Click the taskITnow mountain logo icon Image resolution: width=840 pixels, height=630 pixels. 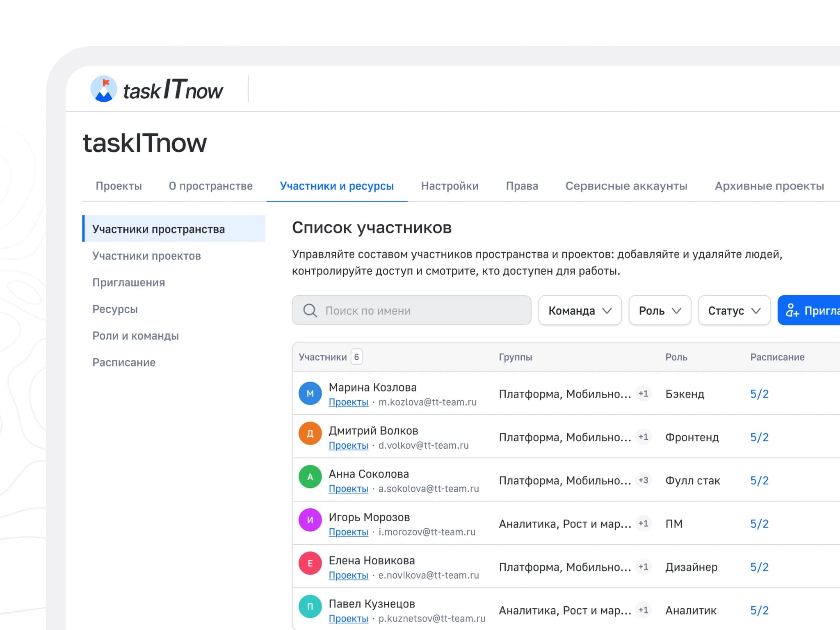click(104, 89)
